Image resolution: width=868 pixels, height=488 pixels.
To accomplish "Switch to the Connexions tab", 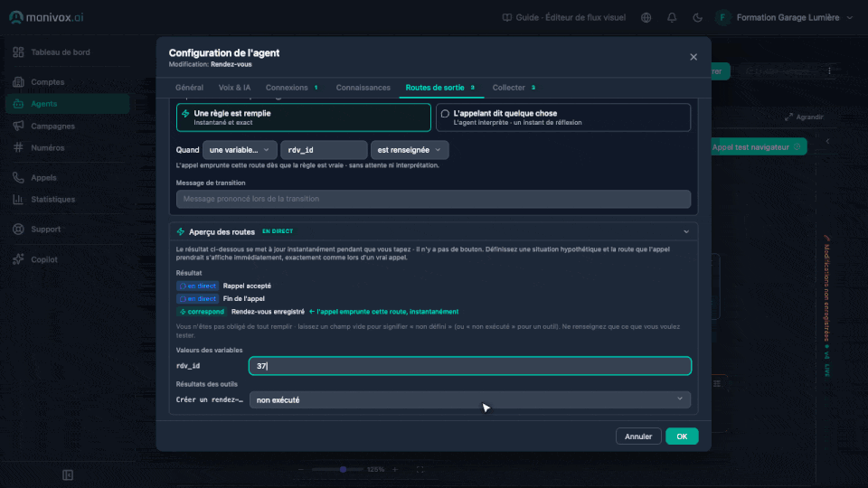I will pos(291,88).
